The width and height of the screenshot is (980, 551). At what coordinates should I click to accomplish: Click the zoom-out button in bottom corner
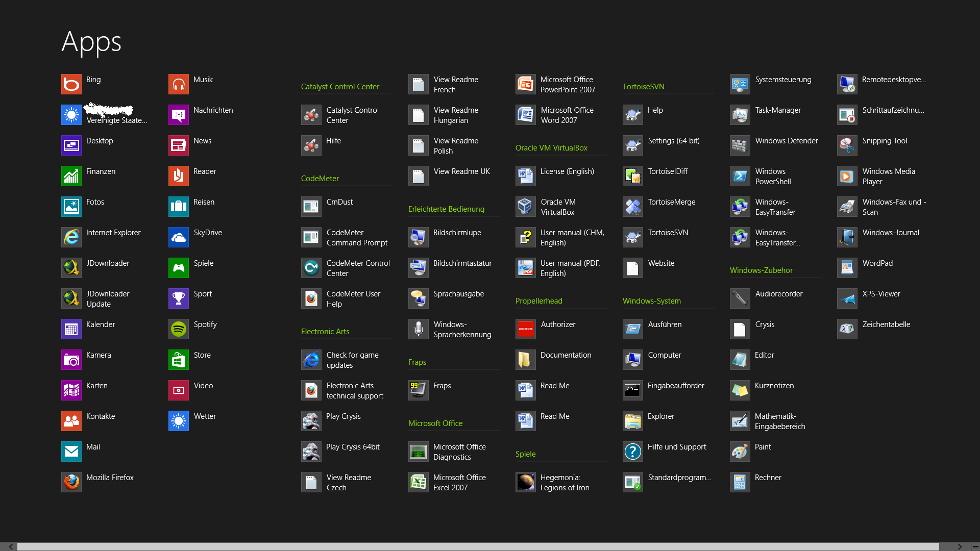(975, 546)
